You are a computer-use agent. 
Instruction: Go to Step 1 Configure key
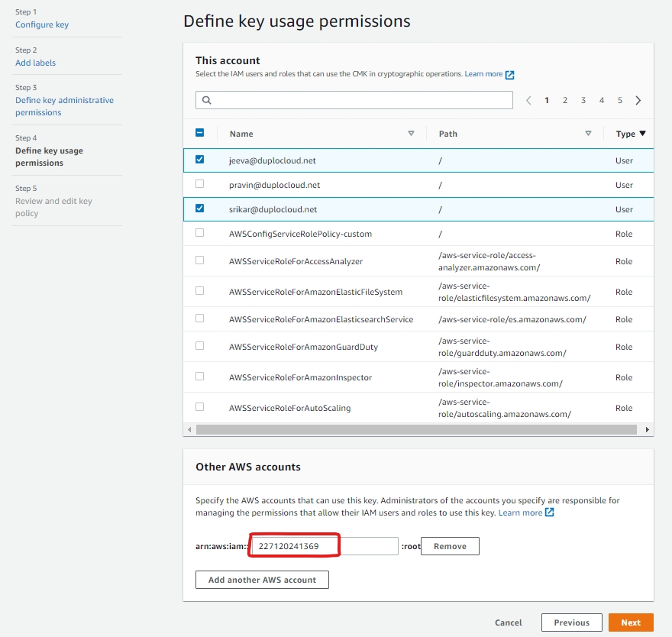[42, 24]
